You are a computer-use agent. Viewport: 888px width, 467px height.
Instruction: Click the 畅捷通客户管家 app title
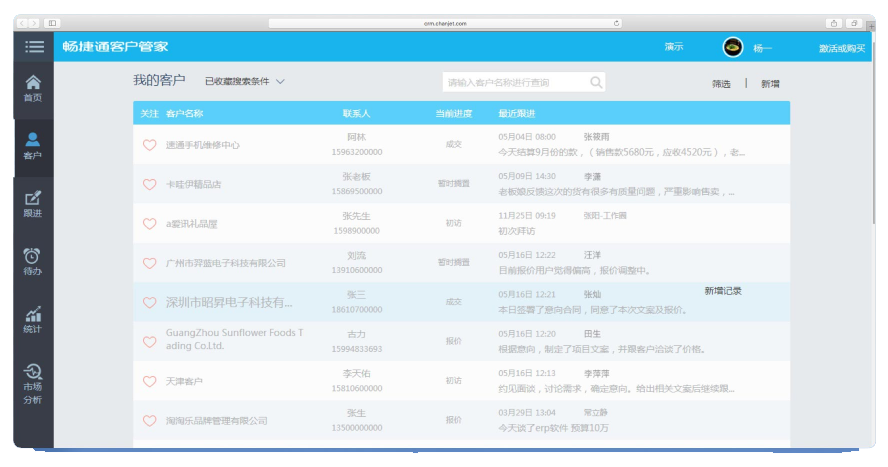(116, 46)
